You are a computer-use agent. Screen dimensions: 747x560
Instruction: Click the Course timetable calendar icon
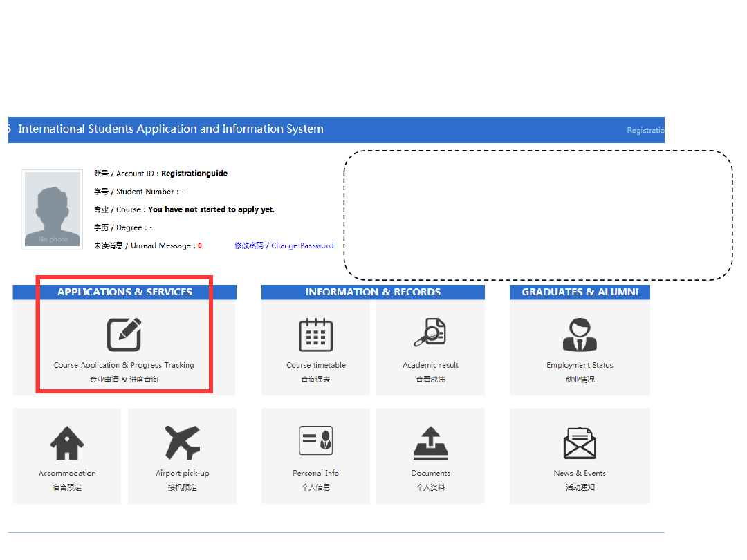[315, 335]
